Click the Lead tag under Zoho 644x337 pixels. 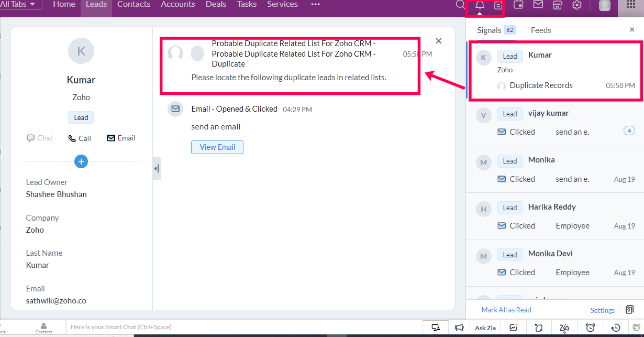click(x=81, y=117)
